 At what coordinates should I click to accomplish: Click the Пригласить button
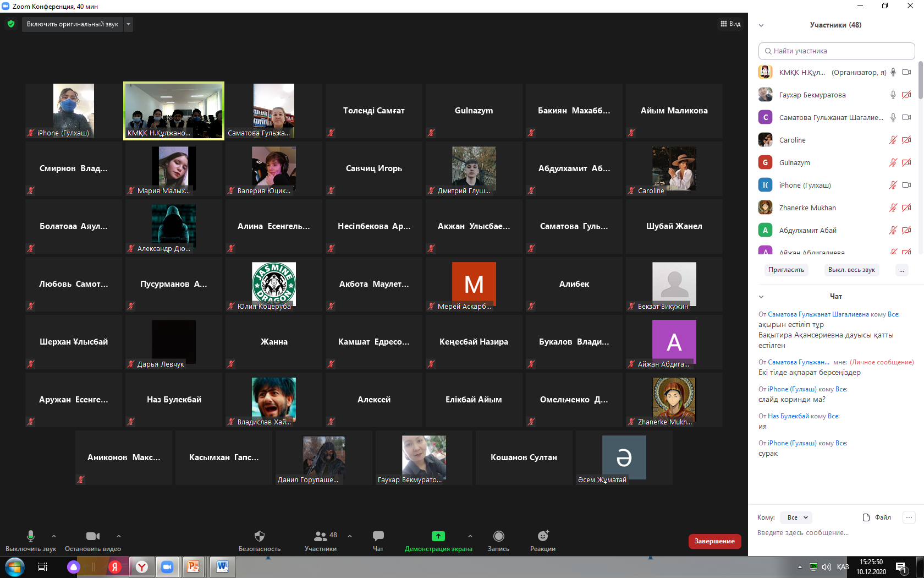click(x=786, y=270)
